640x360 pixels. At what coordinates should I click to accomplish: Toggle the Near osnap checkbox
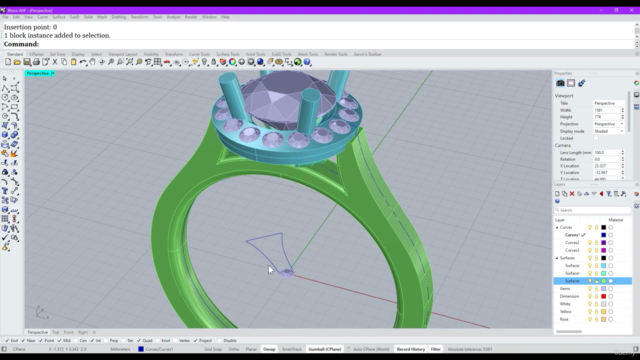tap(23, 340)
